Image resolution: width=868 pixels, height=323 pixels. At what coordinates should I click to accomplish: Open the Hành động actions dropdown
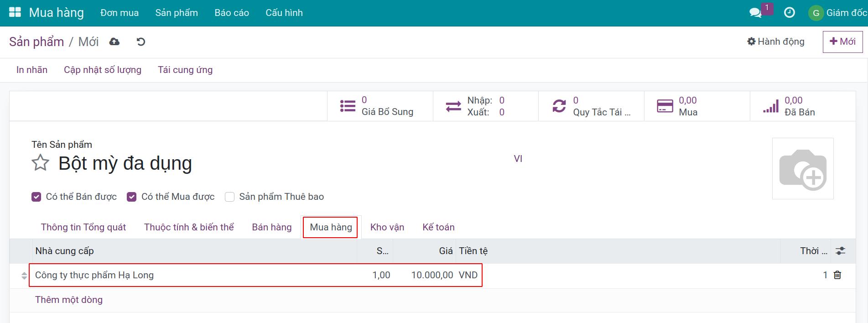click(776, 42)
